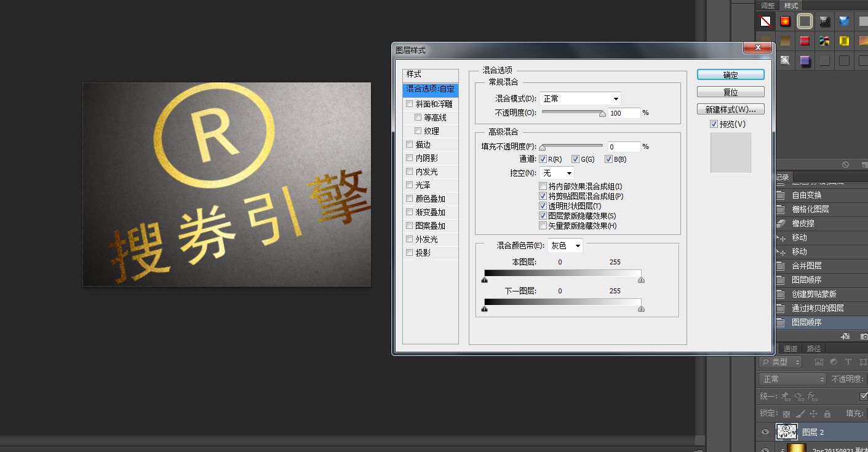Unify layer visibility eye-link icon
This screenshot has height=452, width=868.
coord(798,397)
